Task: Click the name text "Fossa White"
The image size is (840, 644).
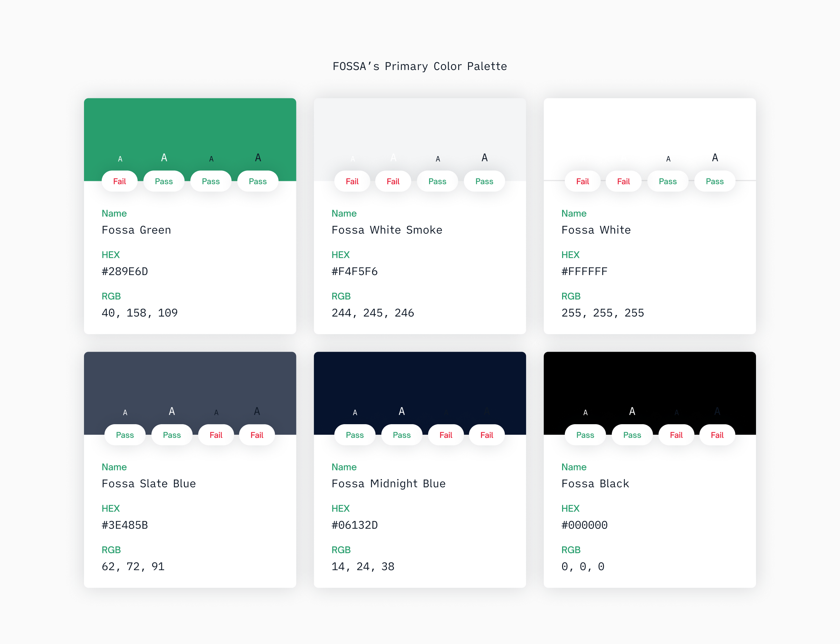Action: click(596, 230)
